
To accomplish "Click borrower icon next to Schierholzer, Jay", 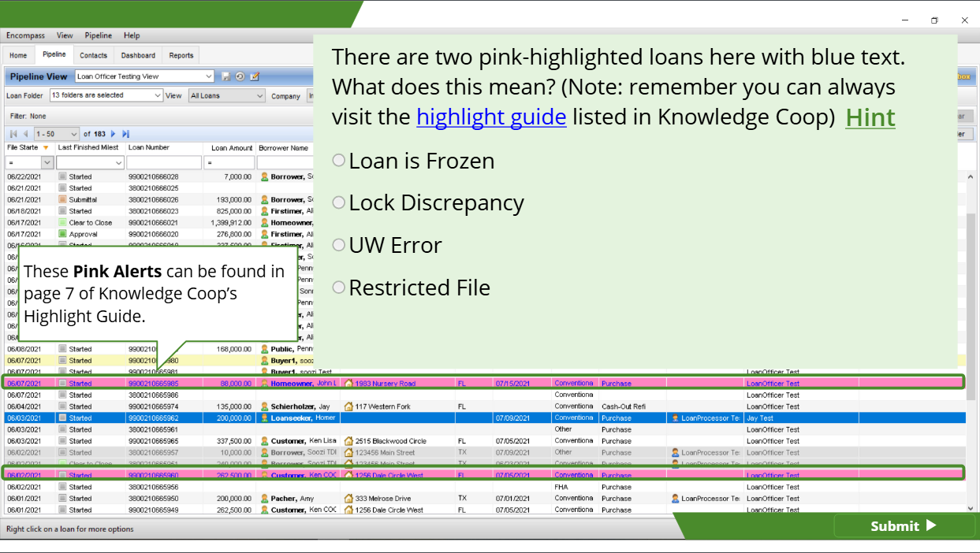I will point(265,406).
